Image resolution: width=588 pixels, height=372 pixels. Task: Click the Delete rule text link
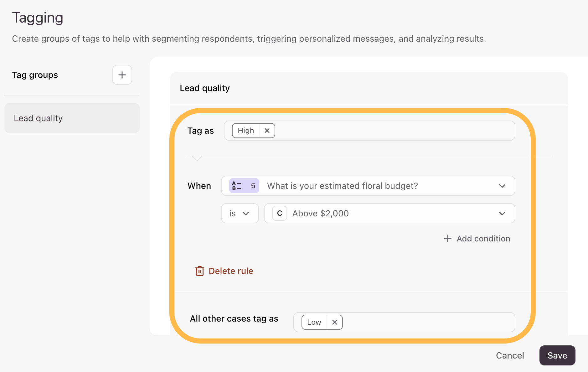(231, 271)
